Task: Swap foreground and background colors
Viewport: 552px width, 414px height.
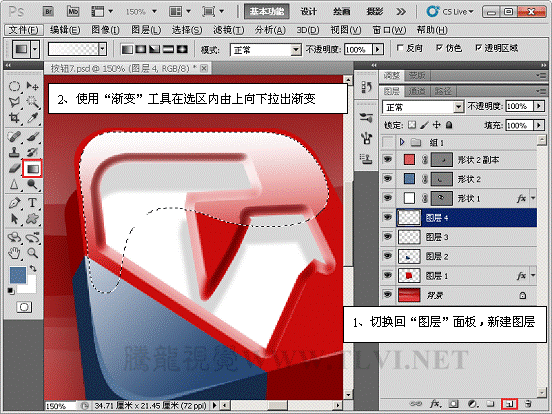Action: point(33,268)
